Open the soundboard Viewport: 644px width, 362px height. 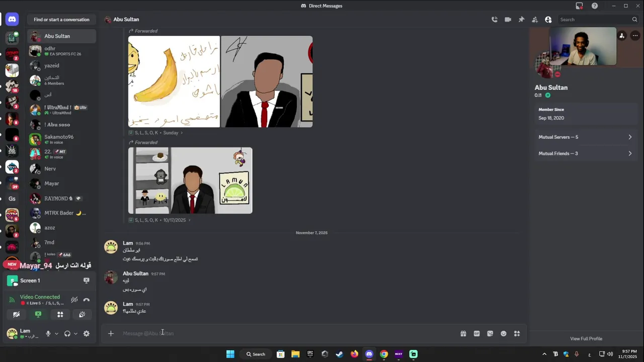point(82,314)
